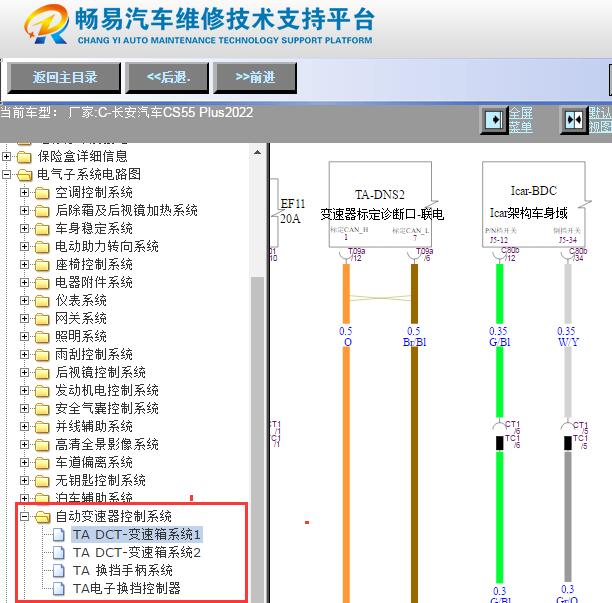Open TA 换挡手柄系统 diagram
This screenshot has width=612, height=603.
[123, 570]
